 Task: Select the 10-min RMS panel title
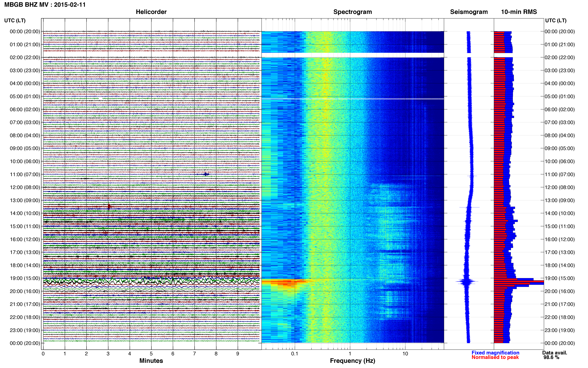pos(519,12)
